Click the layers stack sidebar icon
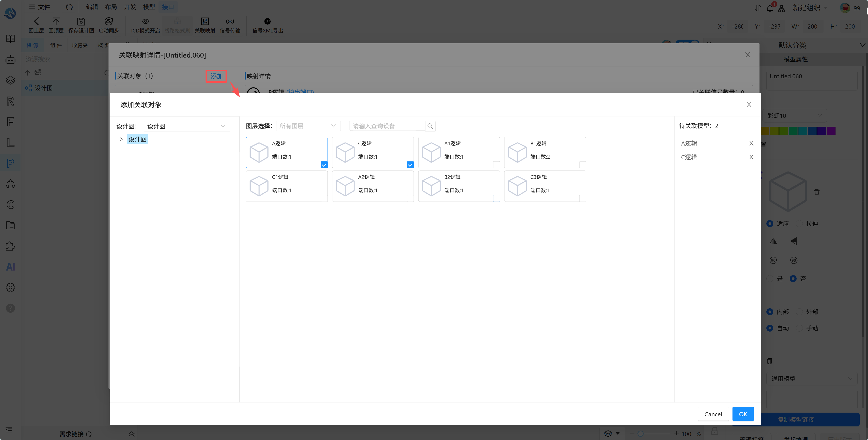 coord(10,80)
